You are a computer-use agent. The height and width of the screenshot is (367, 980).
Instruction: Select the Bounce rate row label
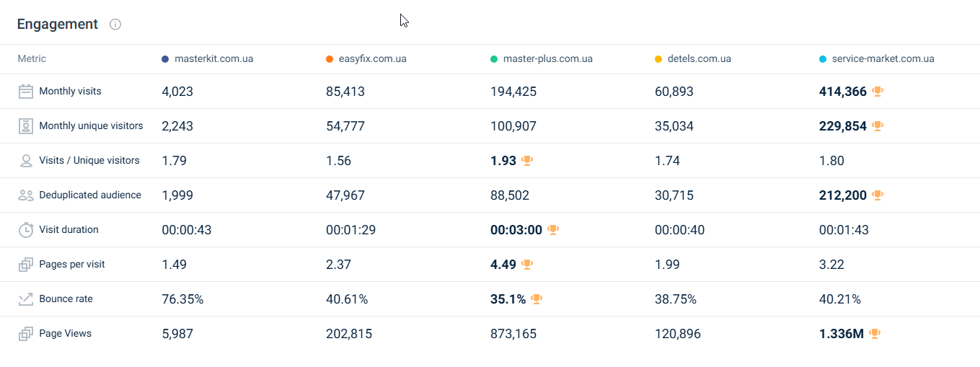[x=66, y=299]
